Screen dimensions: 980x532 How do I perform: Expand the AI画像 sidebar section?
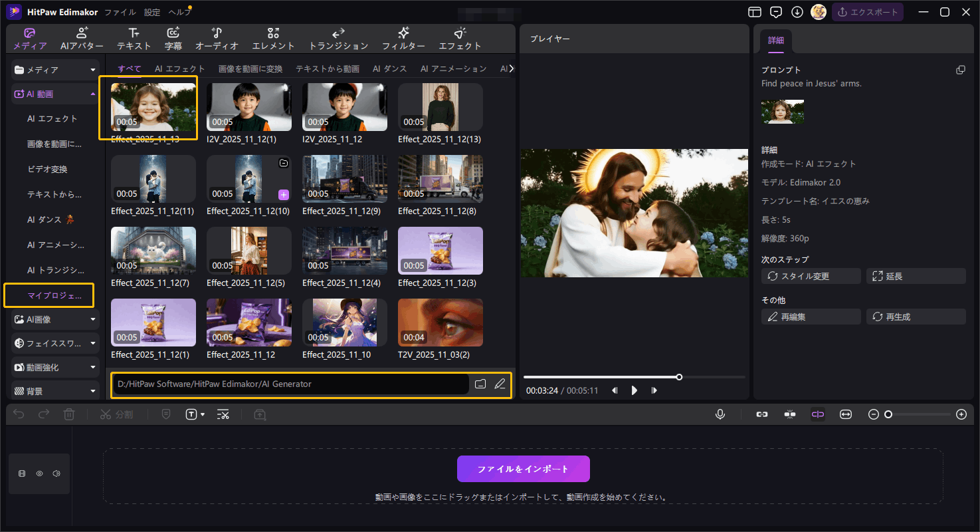54,320
